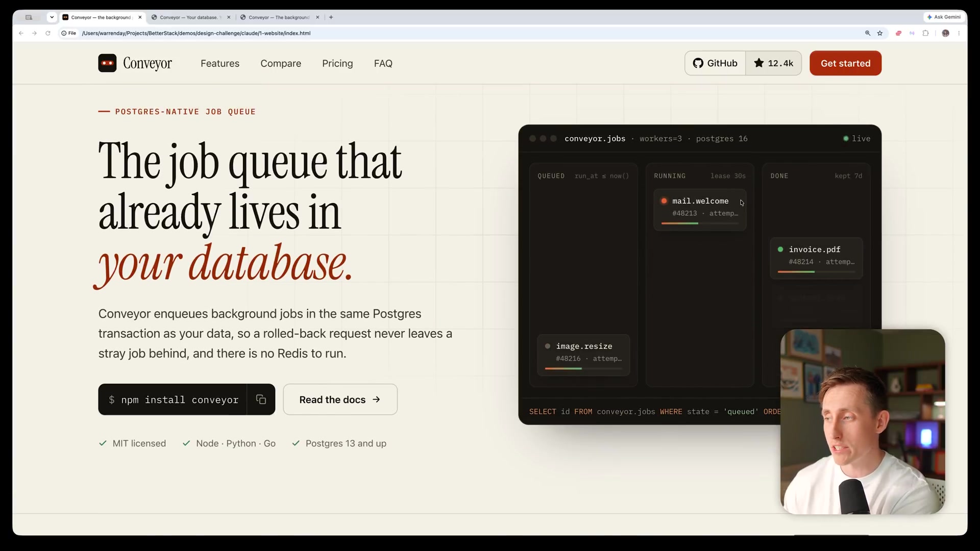Click 'kept 7d' label

(848, 176)
